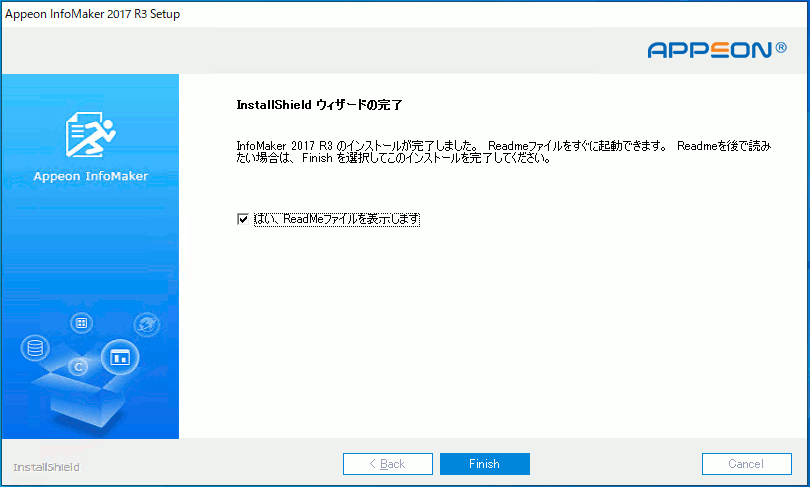
Task: Click the letter C bubble icon
Action: coord(79,367)
